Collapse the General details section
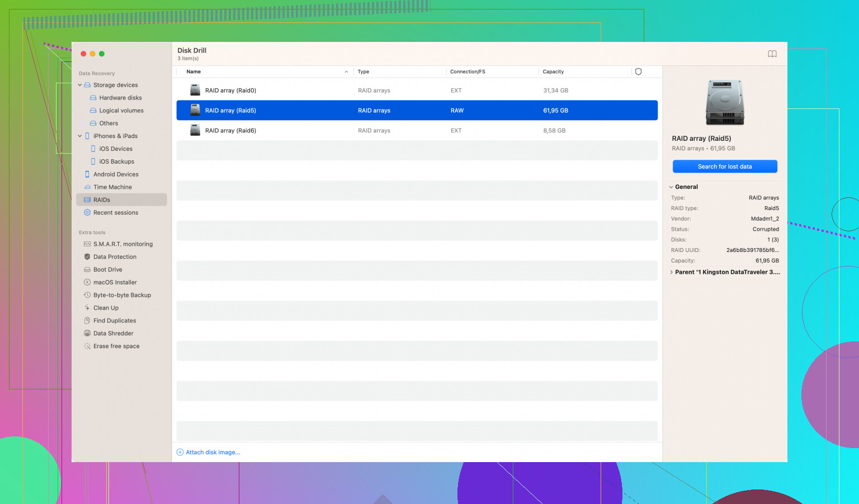 coord(671,187)
